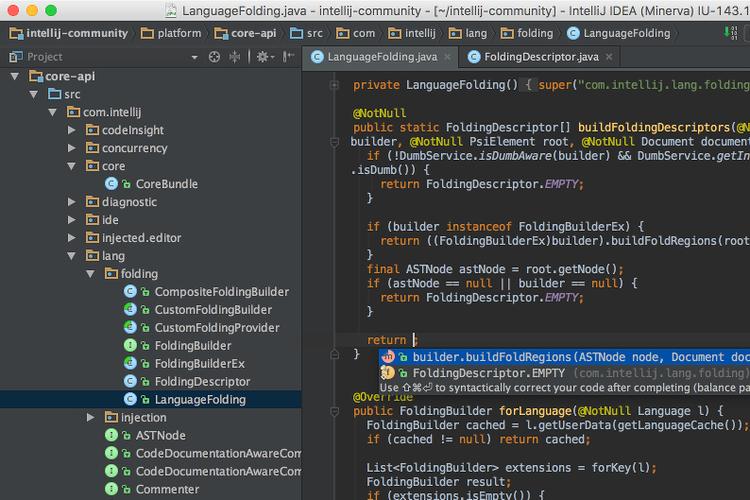Expand the diagnostic package
750x500 pixels.
(72, 202)
